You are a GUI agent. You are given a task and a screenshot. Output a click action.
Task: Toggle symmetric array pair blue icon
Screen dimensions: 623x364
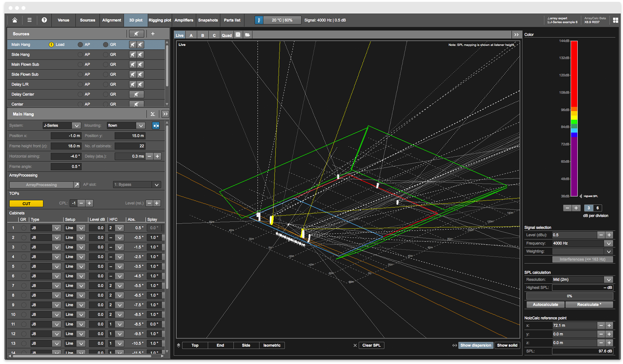pos(156,126)
